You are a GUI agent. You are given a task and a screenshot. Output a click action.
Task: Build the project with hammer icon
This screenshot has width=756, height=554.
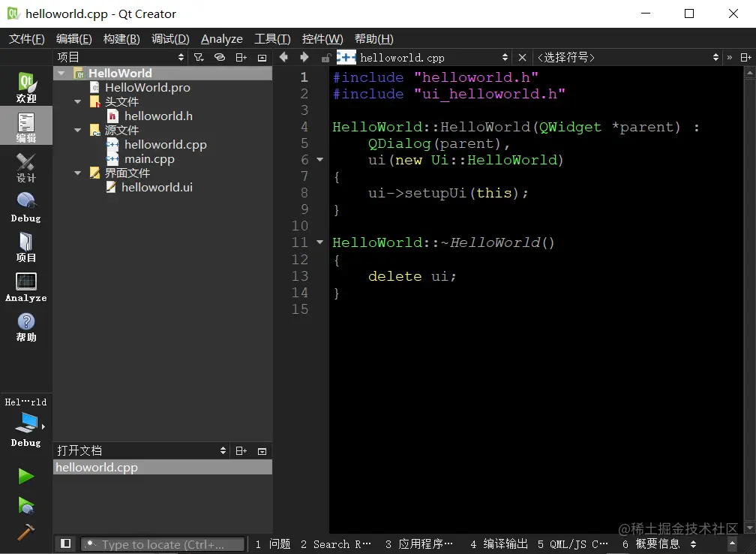26,532
